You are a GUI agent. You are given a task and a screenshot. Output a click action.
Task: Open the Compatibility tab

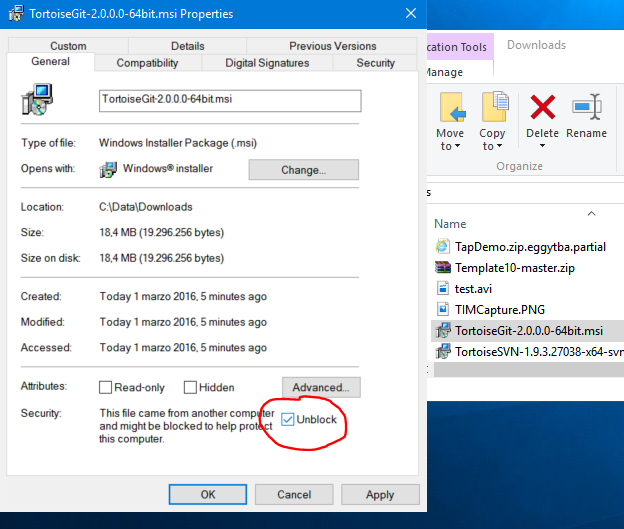(x=147, y=63)
